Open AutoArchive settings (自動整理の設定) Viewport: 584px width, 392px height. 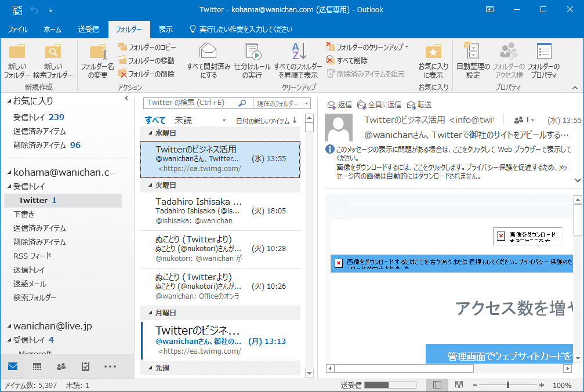click(x=473, y=61)
